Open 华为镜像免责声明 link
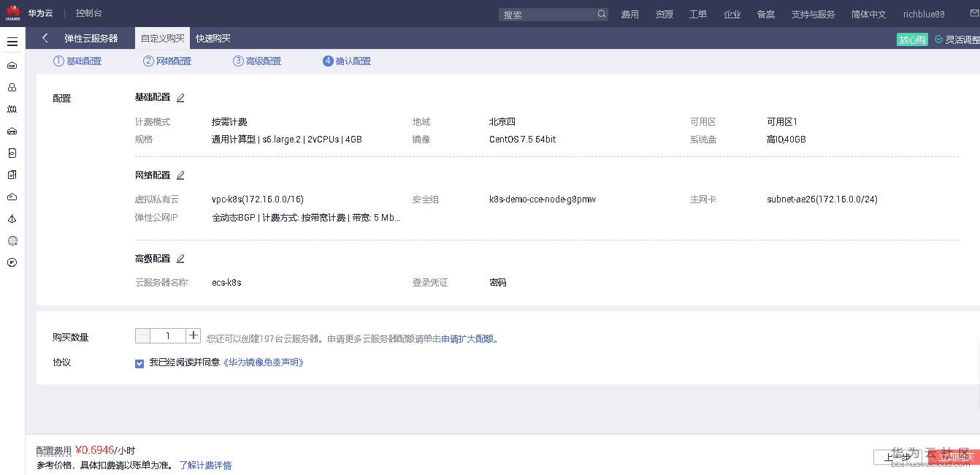Viewport: 980px width, 475px height. (x=263, y=362)
